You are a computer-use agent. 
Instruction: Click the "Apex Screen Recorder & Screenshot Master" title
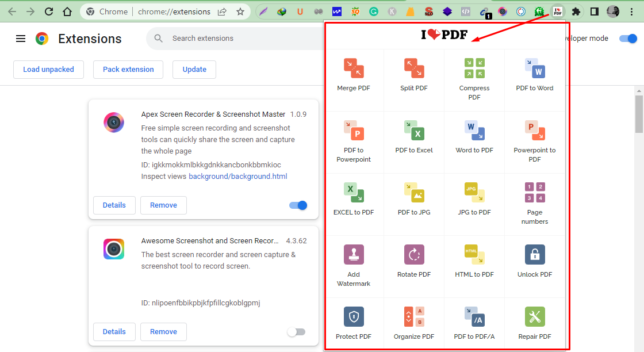(213, 114)
